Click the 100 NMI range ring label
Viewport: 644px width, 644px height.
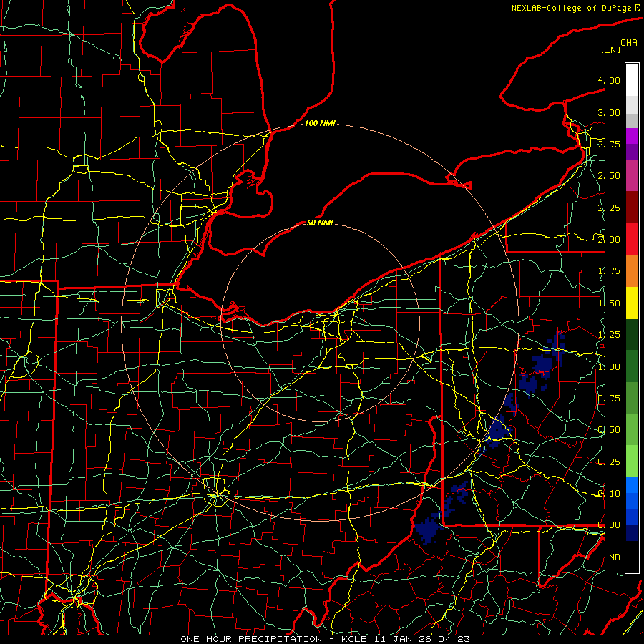pos(320,123)
